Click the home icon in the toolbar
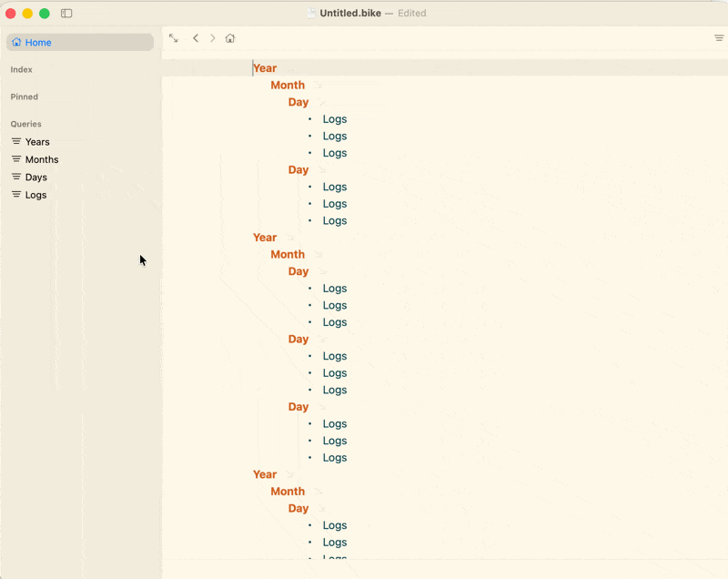 [x=230, y=38]
